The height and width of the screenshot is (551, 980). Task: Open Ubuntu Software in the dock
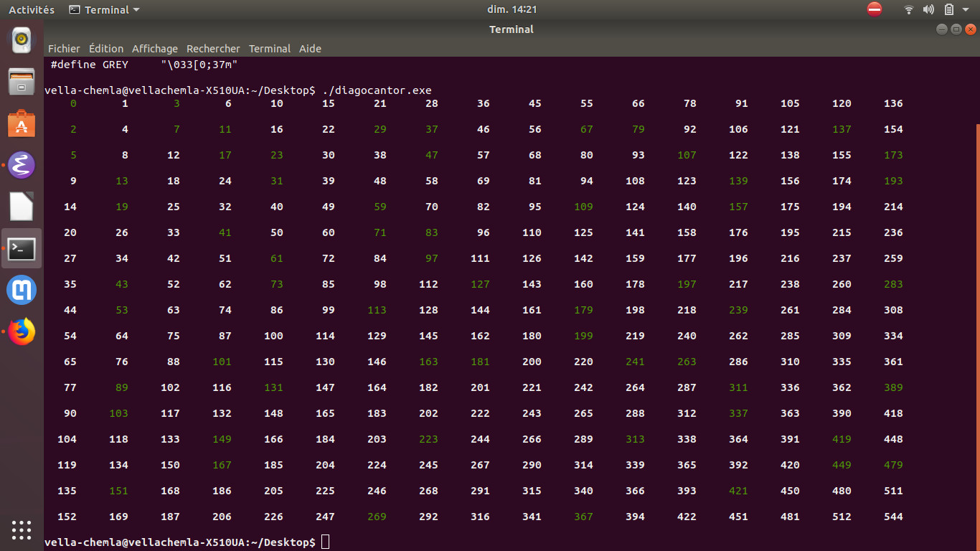coord(22,123)
